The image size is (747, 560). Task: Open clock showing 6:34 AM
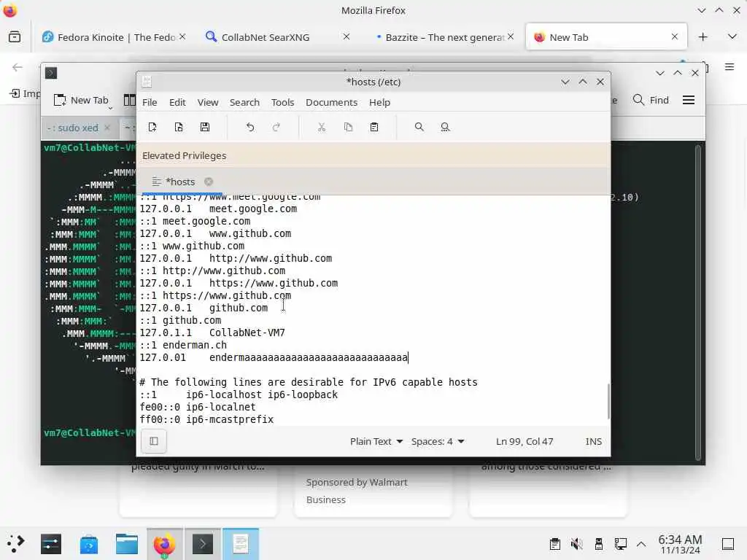[x=680, y=544]
